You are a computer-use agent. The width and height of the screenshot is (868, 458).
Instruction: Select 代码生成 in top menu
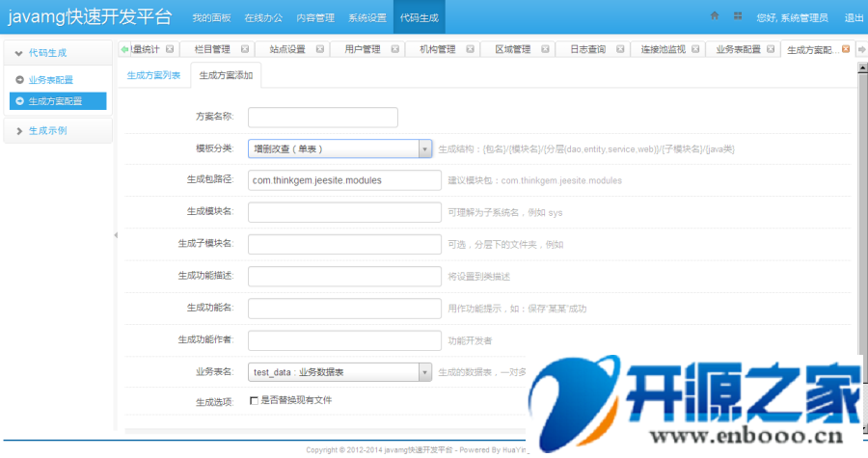(420, 17)
